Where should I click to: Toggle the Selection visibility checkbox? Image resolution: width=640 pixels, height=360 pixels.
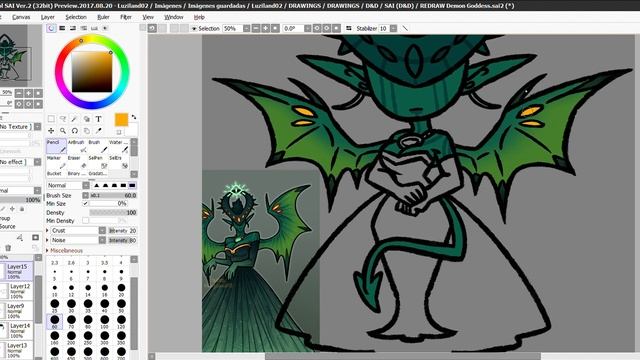pyautogui.click(x=194, y=29)
